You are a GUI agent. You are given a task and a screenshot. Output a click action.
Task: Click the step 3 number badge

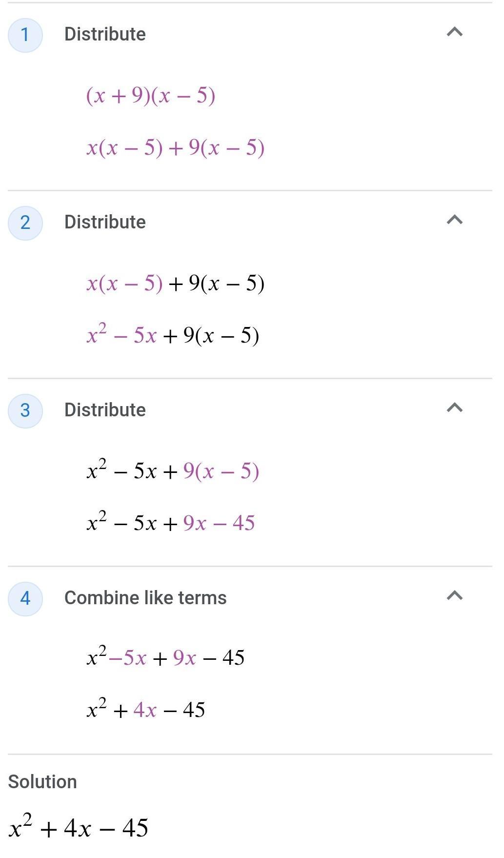coord(25,410)
